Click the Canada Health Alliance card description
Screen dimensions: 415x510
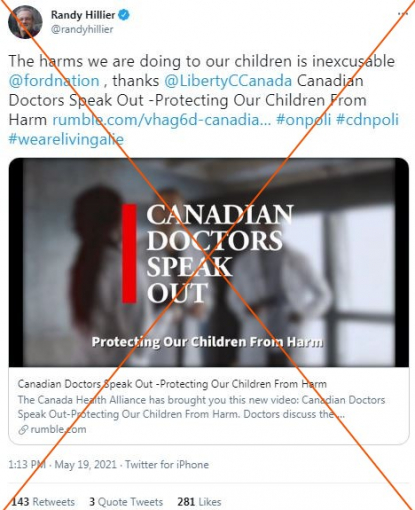pyautogui.click(x=201, y=407)
